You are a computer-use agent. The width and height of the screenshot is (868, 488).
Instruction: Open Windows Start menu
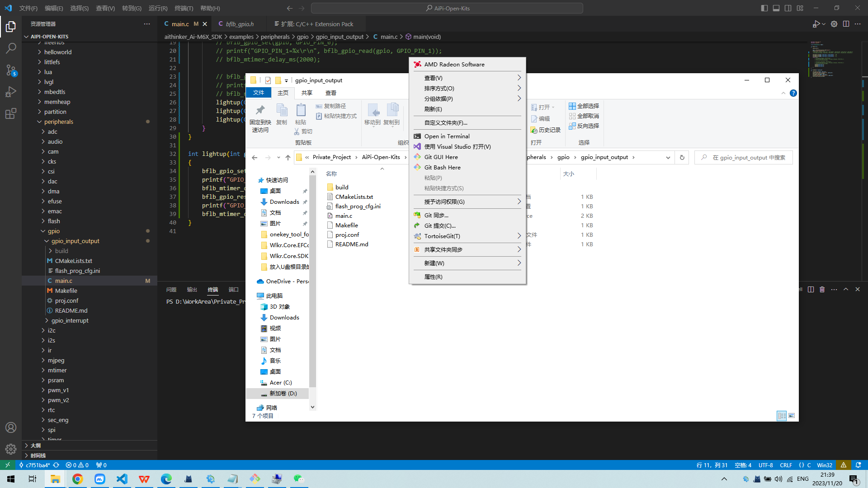[11, 479]
